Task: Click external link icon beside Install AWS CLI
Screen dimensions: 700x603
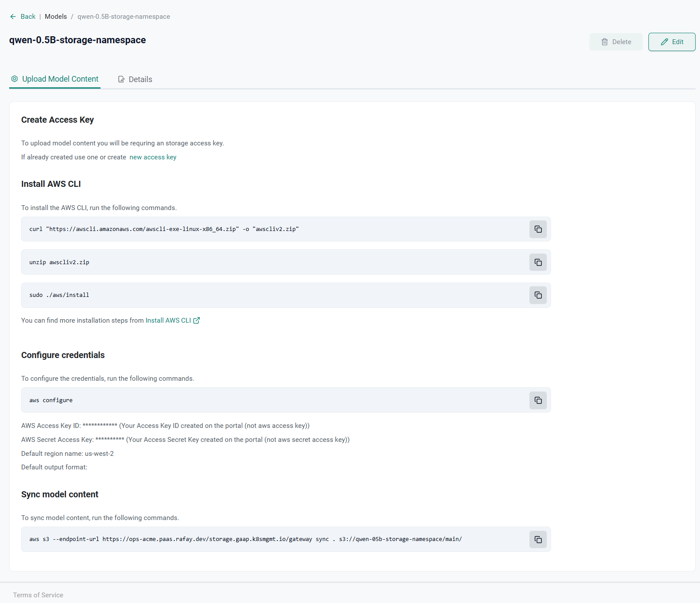Action: click(197, 320)
